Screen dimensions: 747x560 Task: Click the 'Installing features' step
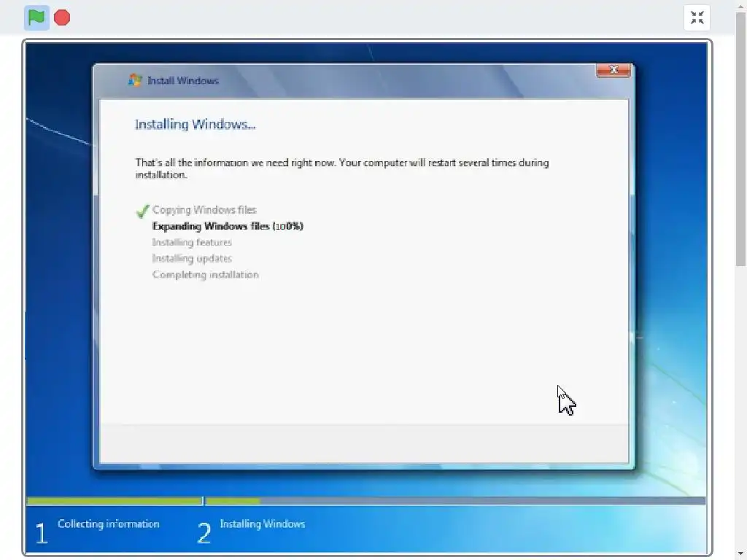point(192,242)
